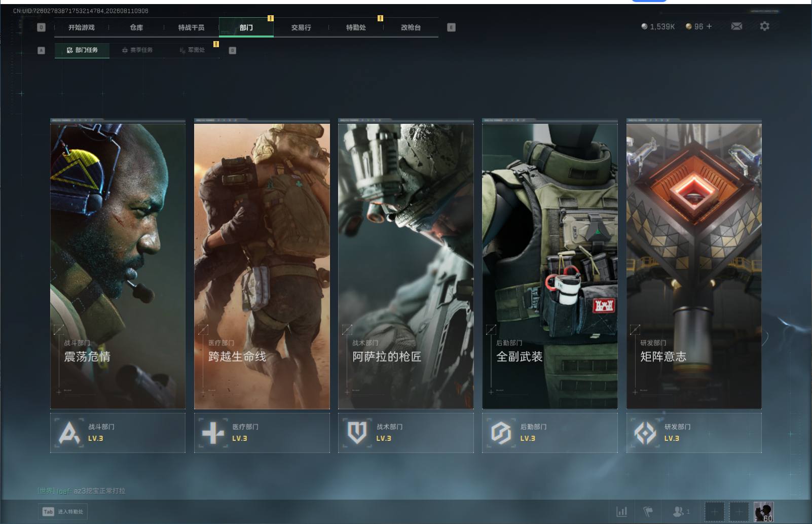Click the corner bracket icon on 震荡危情 card
This screenshot has height=524, width=812.
[59, 330]
